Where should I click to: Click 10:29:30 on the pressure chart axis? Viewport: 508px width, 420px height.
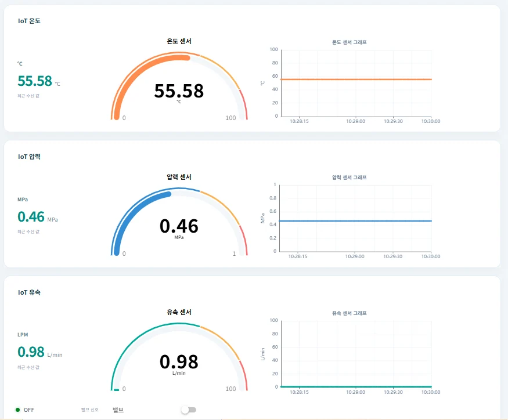[x=393, y=256]
